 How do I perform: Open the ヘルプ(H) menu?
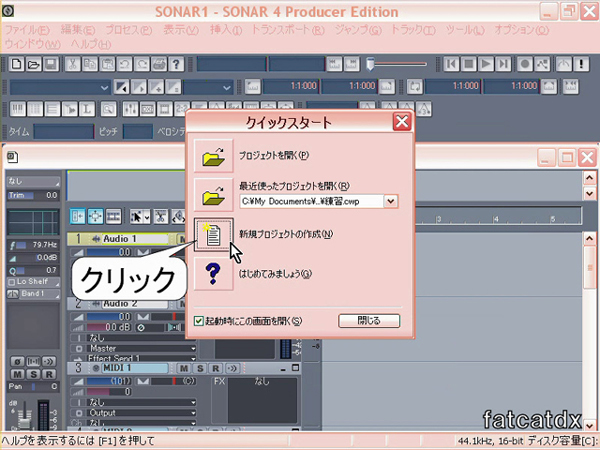click(x=91, y=44)
